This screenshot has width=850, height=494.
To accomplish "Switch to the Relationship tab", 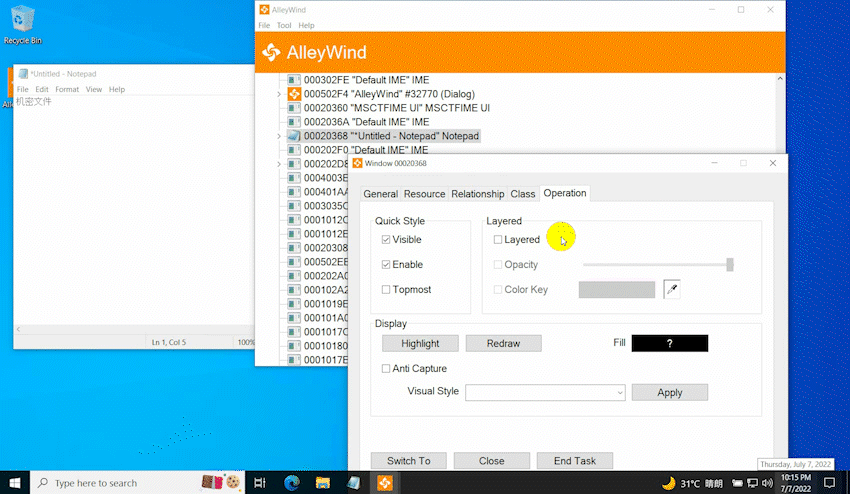I will (x=478, y=194).
